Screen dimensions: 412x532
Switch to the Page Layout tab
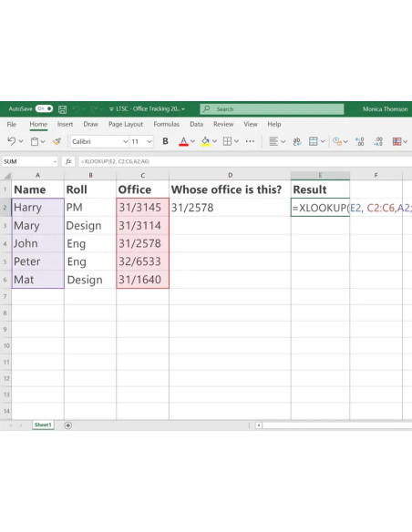click(x=126, y=124)
